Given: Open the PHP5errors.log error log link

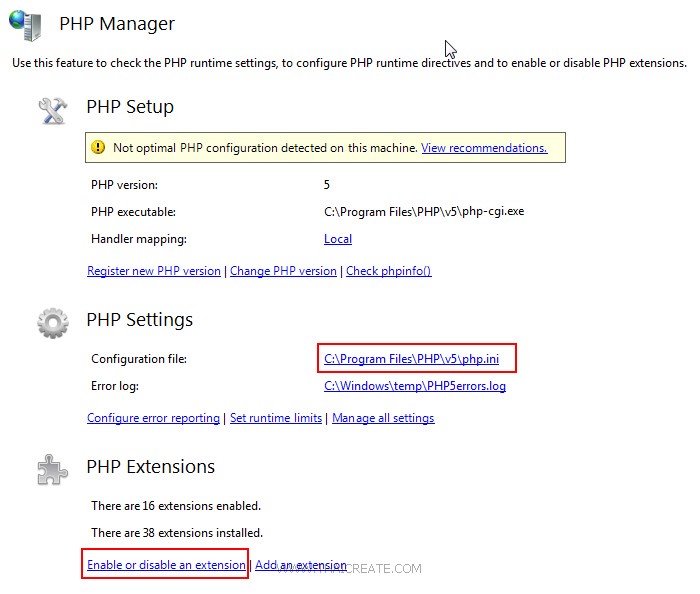Looking at the screenshot, I should [x=415, y=386].
